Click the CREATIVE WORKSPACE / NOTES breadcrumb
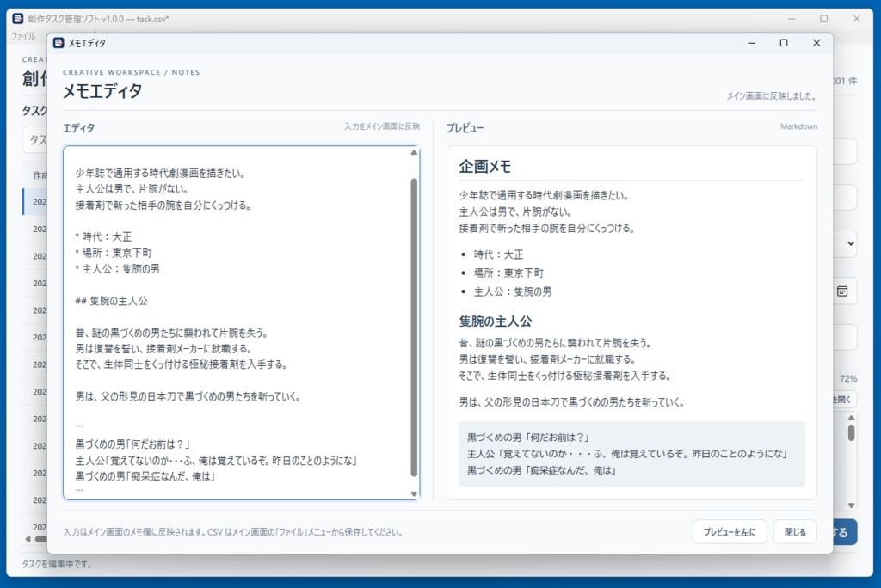Viewport: 881px width, 588px height. (131, 72)
